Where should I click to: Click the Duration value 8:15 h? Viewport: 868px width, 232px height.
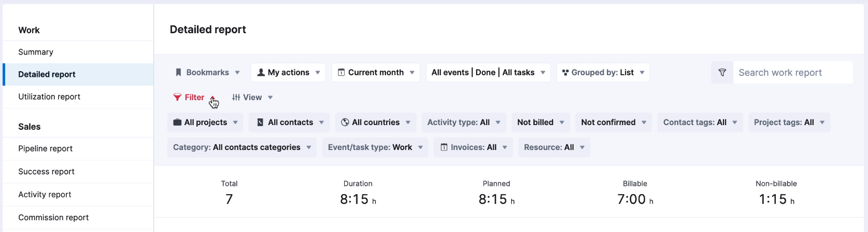pyautogui.click(x=358, y=199)
